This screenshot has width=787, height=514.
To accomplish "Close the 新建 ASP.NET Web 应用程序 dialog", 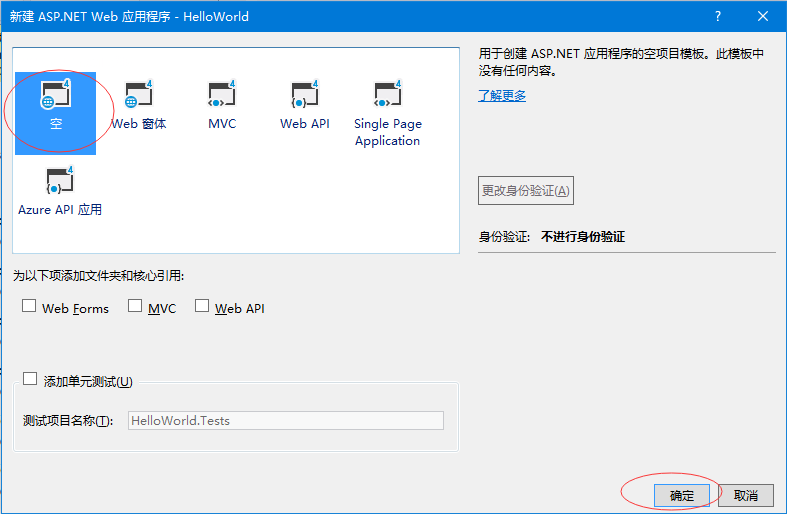I will click(x=763, y=16).
